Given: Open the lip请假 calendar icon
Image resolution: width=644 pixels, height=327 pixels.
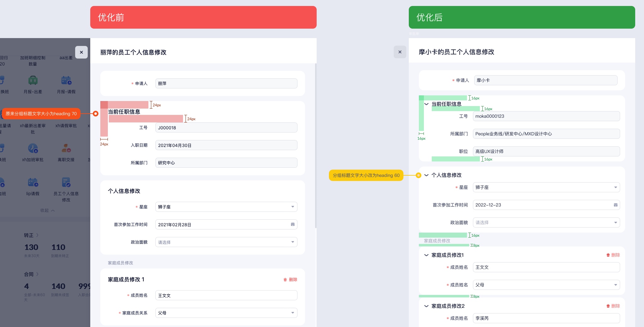Looking at the screenshot, I should [x=33, y=182].
